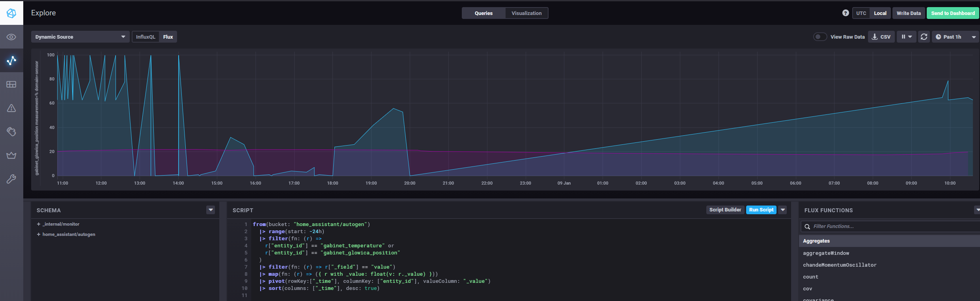The height and width of the screenshot is (301, 980).
Task: Switch timezone to UTC
Action: (861, 13)
